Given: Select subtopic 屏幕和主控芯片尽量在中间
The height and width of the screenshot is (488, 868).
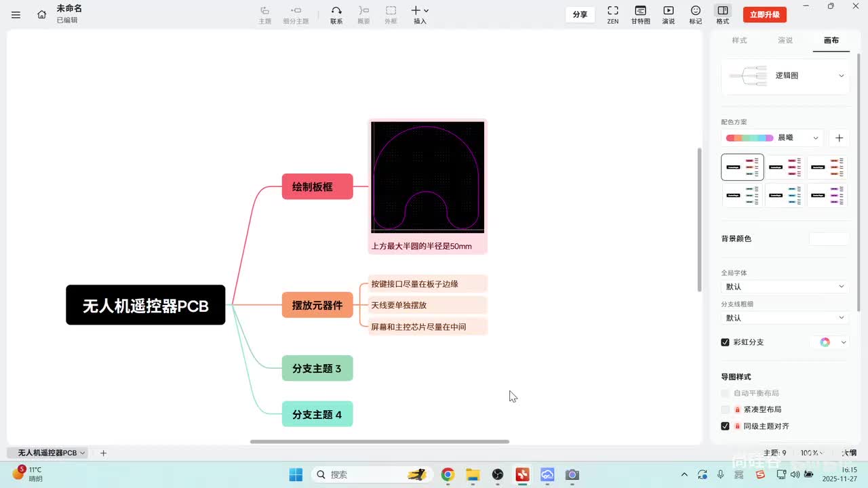Looking at the screenshot, I should [x=428, y=327].
